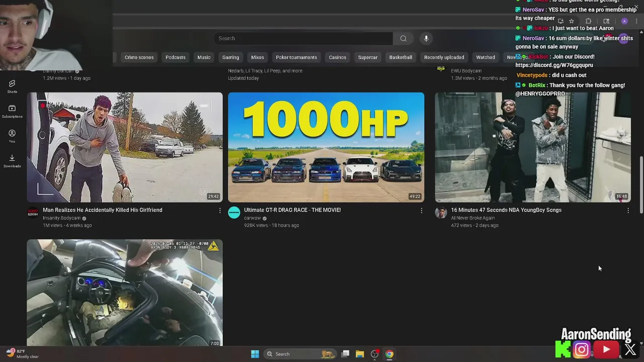Visit the AI Never Broke Again channel name
644x362 pixels.
pyautogui.click(x=473, y=218)
